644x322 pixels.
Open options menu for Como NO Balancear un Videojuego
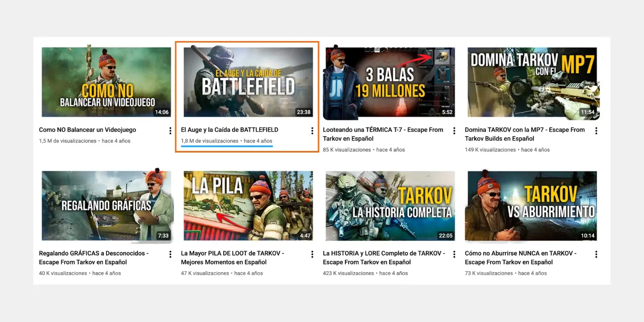coord(170,131)
